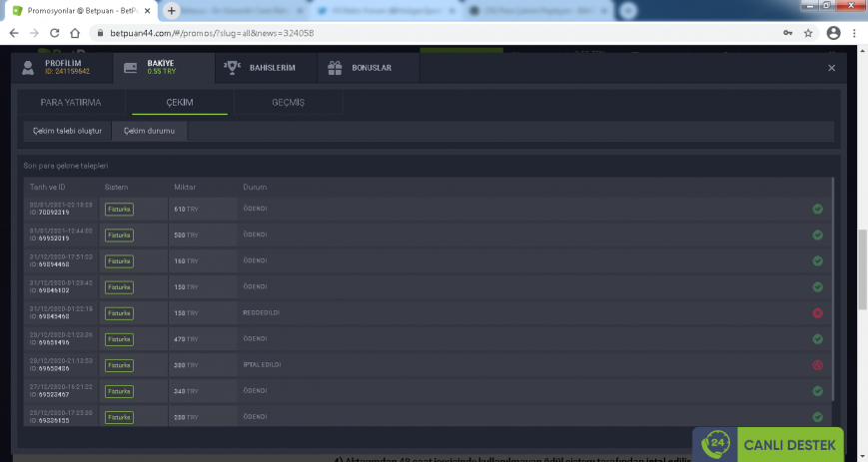The height and width of the screenshot is (462, 868).
Task: Click the page vertical scrollbar thumb
Action: click(x=862, y=269)
